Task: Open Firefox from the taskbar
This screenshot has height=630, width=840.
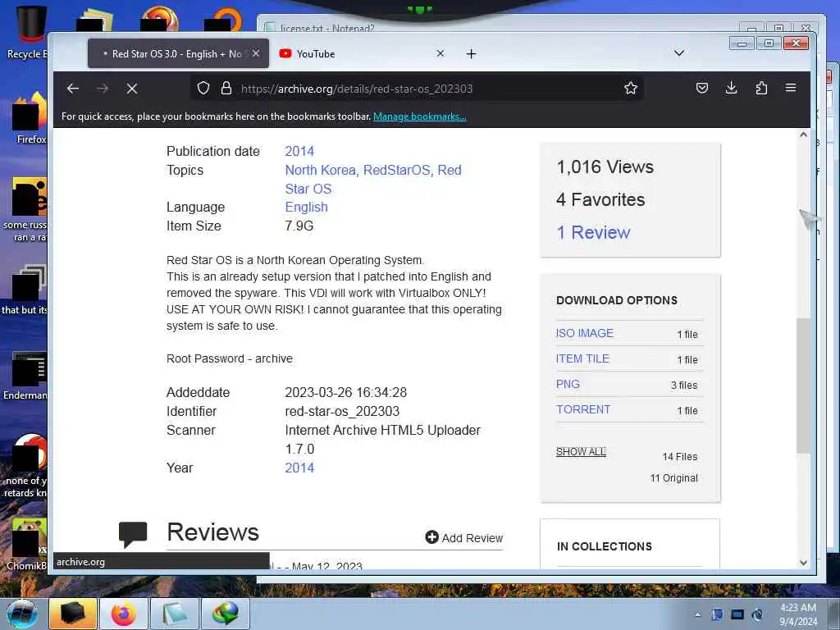Action: click(124, 614)
